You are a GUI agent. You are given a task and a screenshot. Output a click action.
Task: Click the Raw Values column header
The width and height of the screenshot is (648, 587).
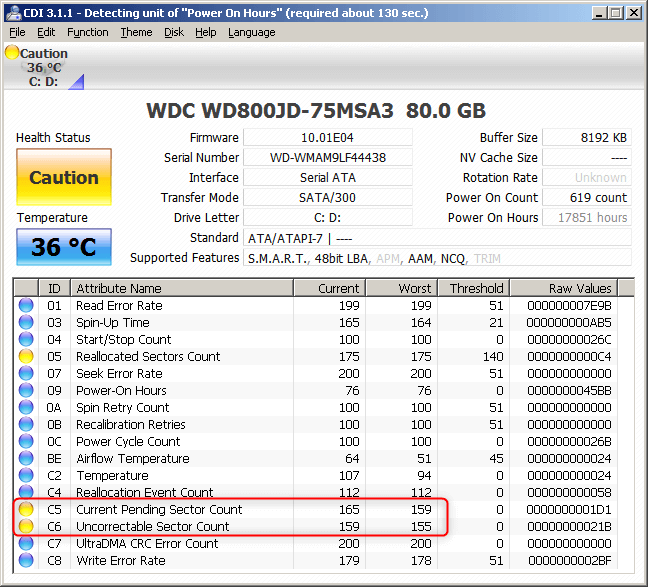click(564, 288)
